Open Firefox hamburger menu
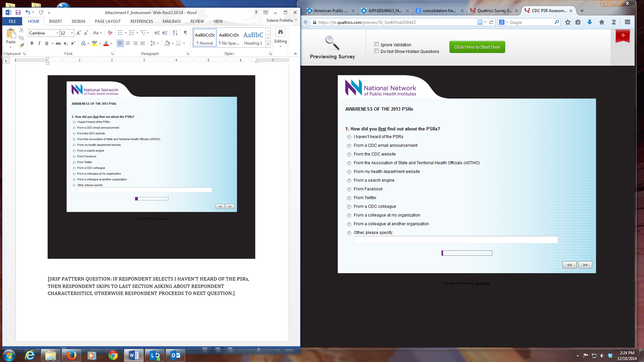 (x=627, y=22)
